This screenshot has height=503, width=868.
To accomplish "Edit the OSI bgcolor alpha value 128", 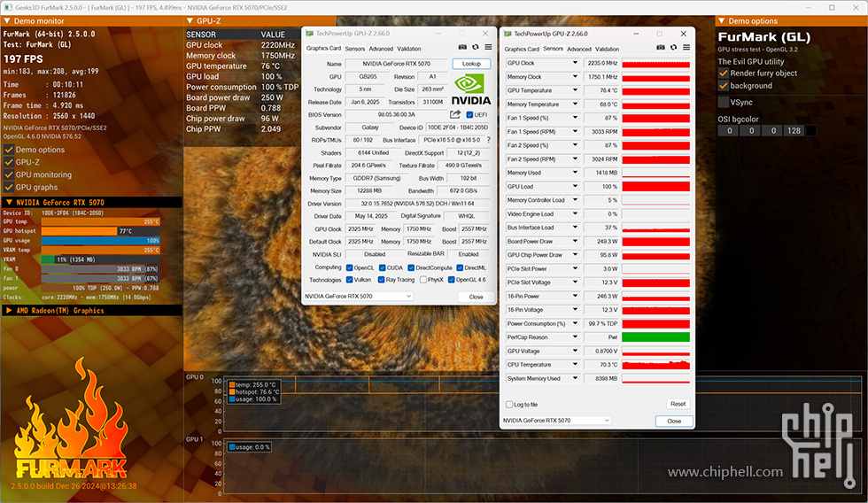I will point(794,130).
